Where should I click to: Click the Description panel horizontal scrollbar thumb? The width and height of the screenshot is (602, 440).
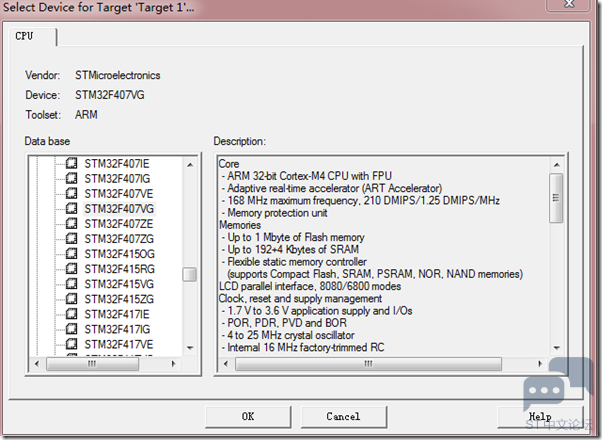click(377, 365)
